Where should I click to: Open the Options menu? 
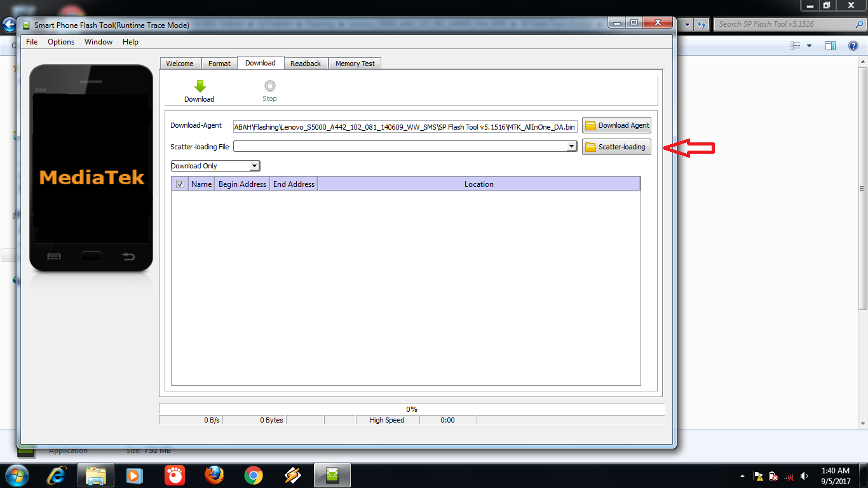point(60,41)
